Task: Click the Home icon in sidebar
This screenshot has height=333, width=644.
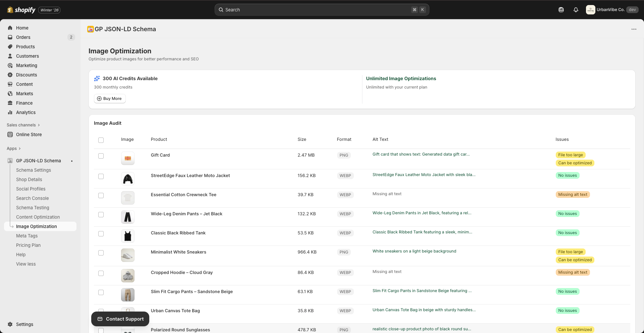Action: pyautogui.click(x=10, y=28)
